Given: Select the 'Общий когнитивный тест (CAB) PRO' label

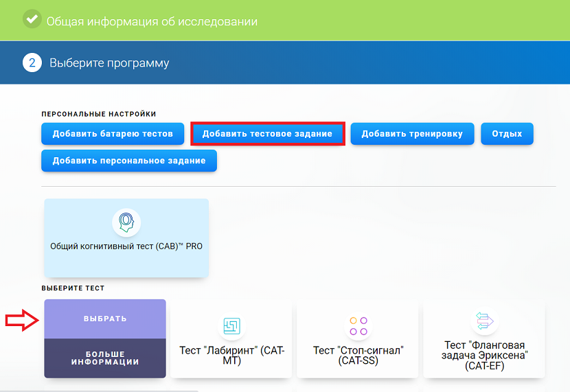Looking at the screenshot, I should click(126, 246).
